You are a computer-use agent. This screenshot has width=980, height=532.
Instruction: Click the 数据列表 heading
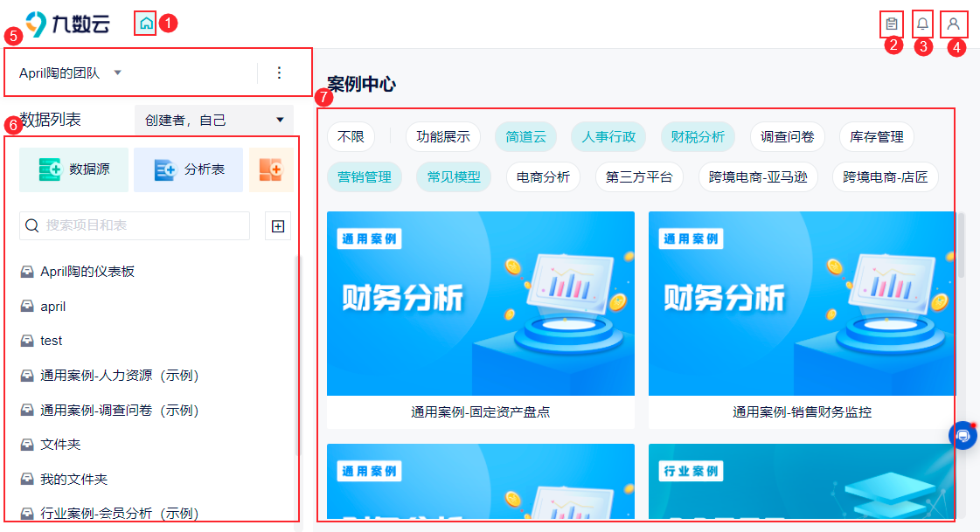coord(50,120)
